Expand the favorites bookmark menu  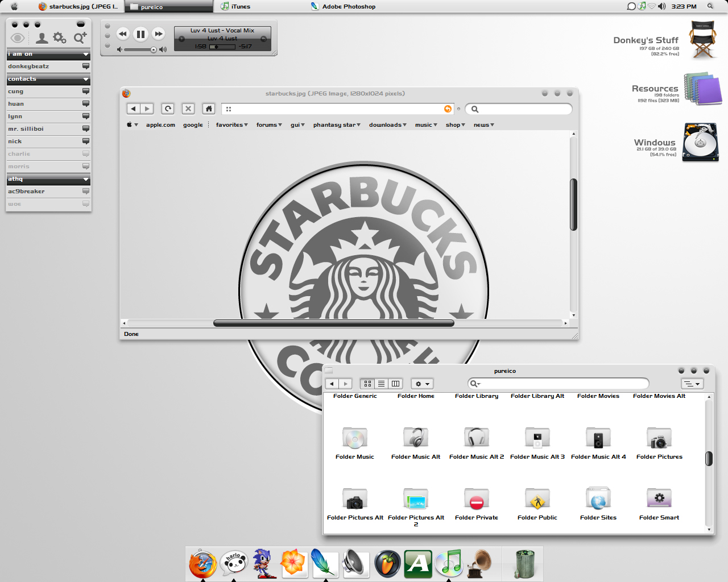[x=232, y=125]
